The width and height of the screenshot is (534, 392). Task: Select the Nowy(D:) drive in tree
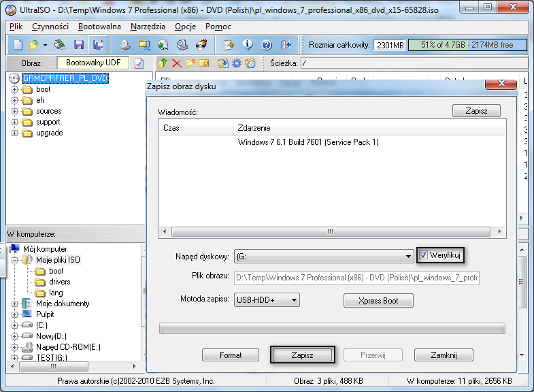[51, 336]
